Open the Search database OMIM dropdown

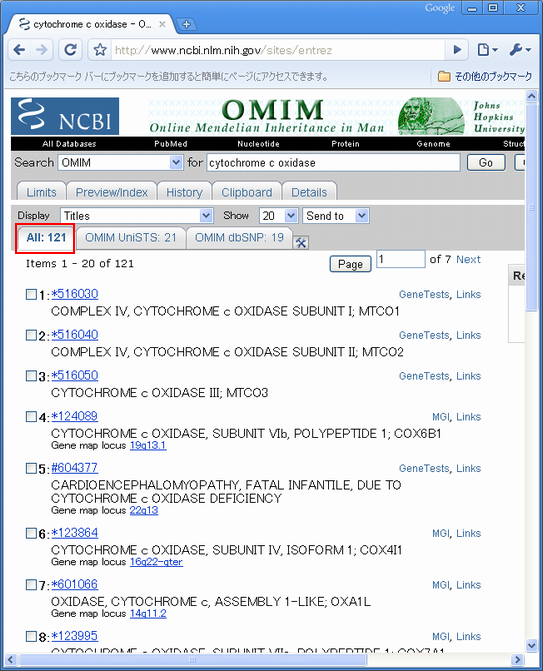tap(120, 163)
